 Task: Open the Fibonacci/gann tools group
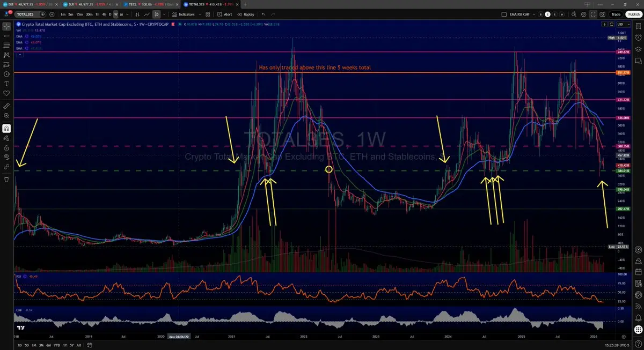[x=6, y=45]
